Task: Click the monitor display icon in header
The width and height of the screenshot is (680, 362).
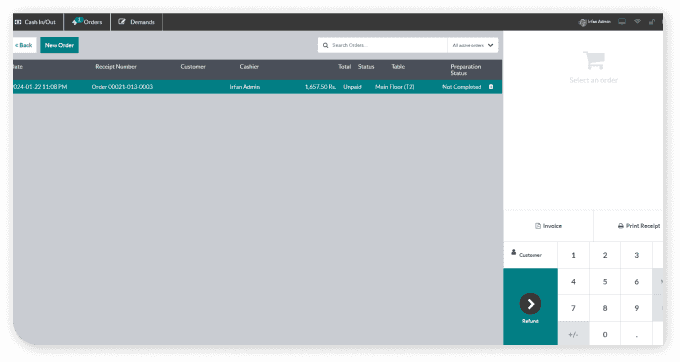Action: pyautogui.click(x=622, y=22)
